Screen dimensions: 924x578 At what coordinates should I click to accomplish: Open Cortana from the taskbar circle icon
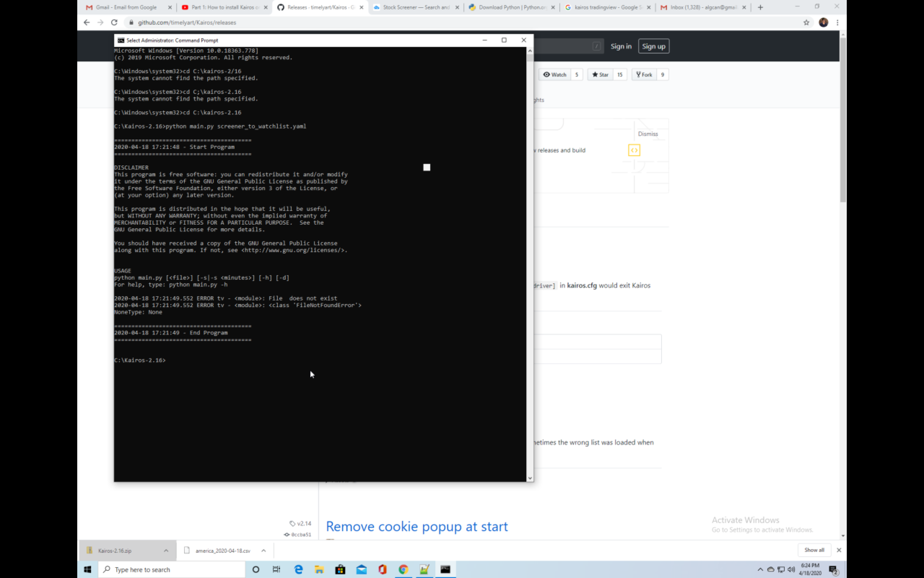256,570
